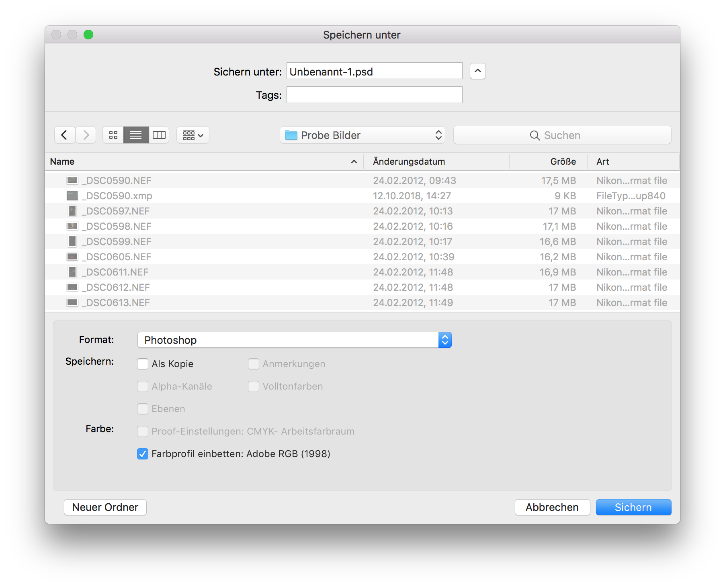725x588 pixels.
Task: Click the forward navigation arrow
Action: pyautogui.click(x=86, y=135)
